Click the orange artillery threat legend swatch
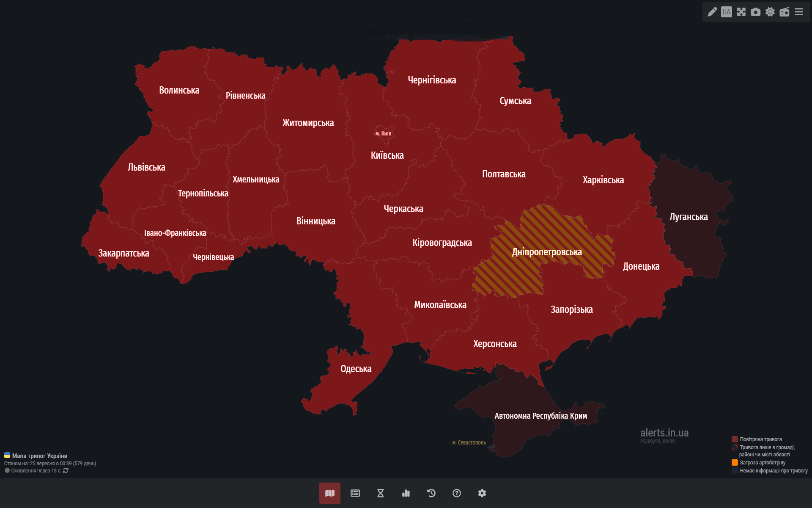The image size is (812, 508). (735, 463)
